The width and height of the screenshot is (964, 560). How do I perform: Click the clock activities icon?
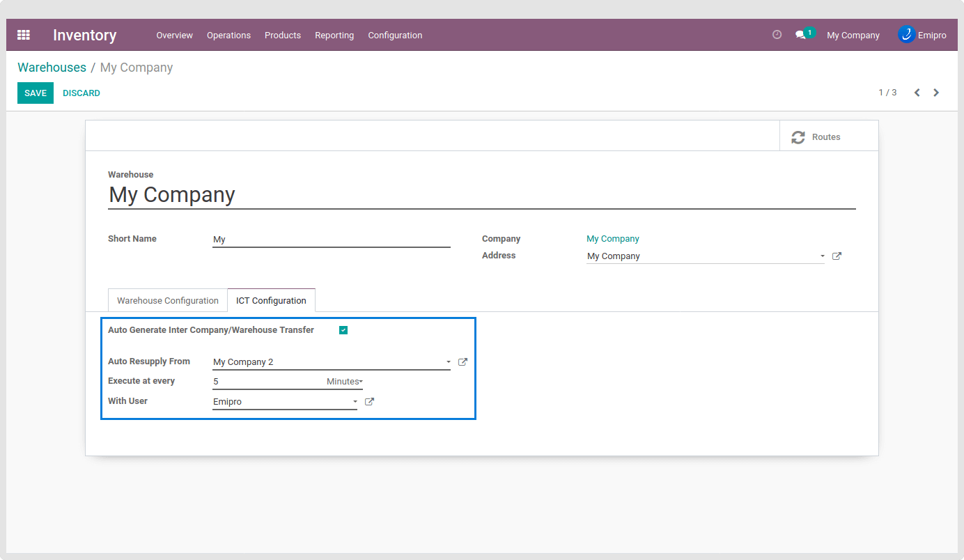tap(777, 35)
